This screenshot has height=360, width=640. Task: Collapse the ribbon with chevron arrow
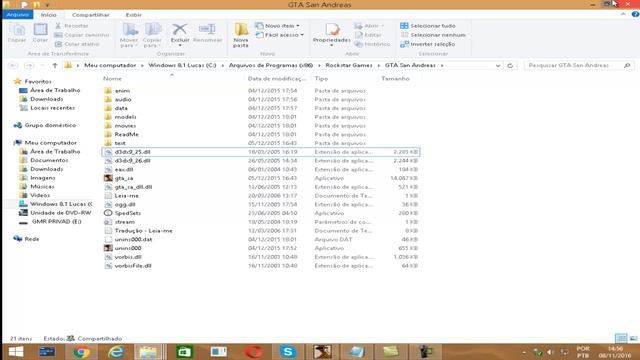(623, 14)
